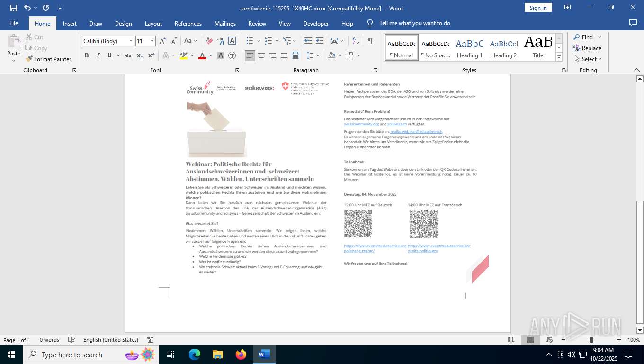Toggle Underline formatting
This screenshot has width=644, height=364.
109,55
